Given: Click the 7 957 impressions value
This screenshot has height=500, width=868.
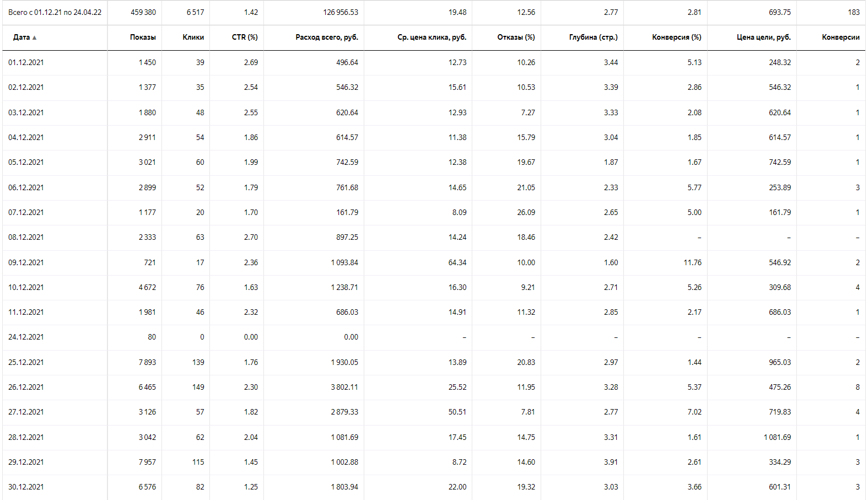Looking at the screenshot, I should pos(147,463).
